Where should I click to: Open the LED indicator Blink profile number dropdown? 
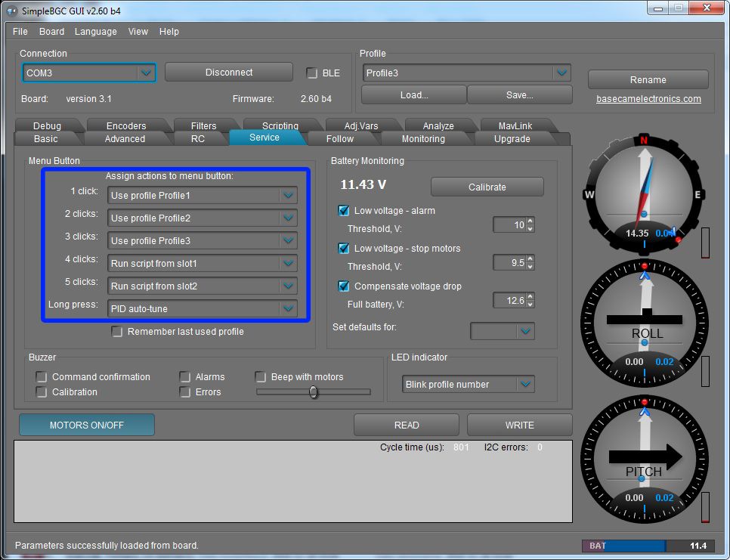click(468, 384)
